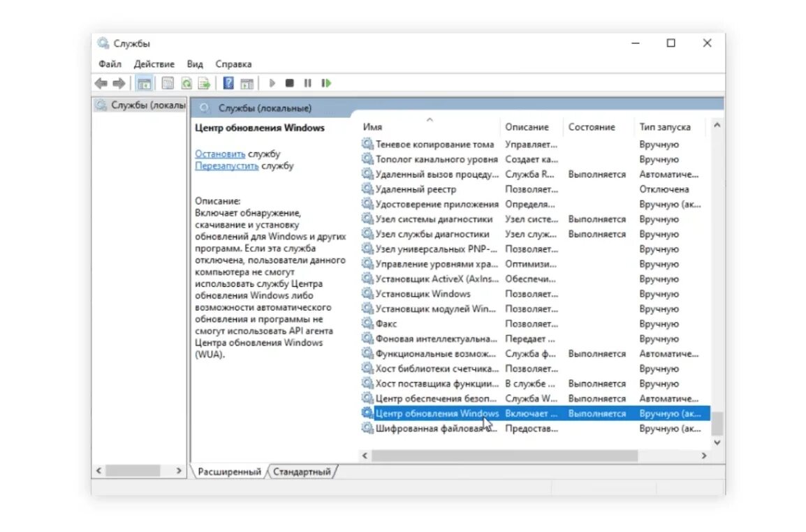Open the Help toolbar icon
This screenshot has height=532, width=806.
pyautogui.click(x=229, y=83)
